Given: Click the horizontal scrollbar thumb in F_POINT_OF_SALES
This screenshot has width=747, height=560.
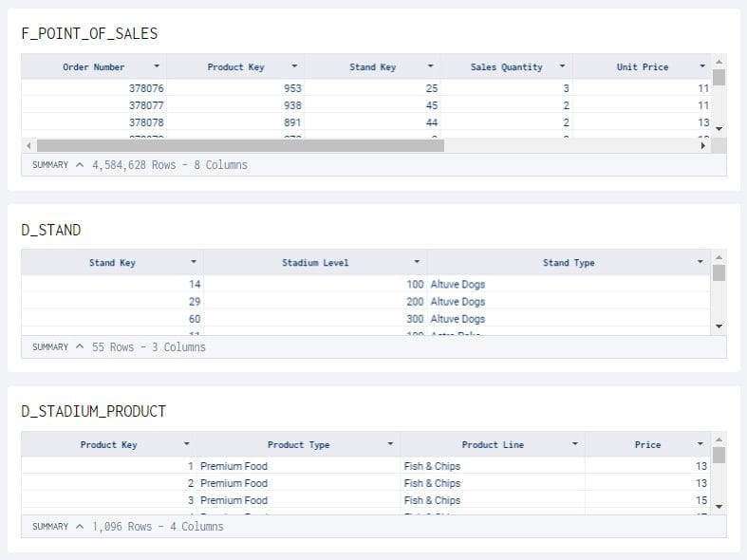Looking at the screenshot, I should click(240, 146).
